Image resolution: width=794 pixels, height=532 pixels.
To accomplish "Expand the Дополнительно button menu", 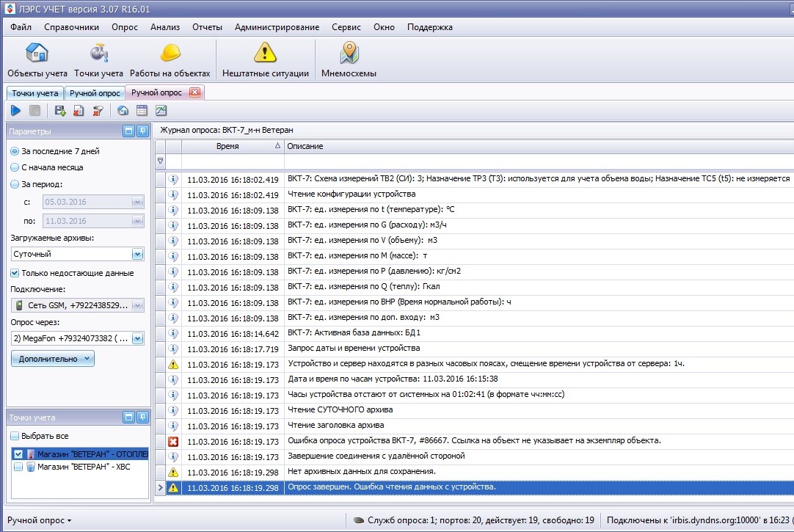I will click(53, 359).
